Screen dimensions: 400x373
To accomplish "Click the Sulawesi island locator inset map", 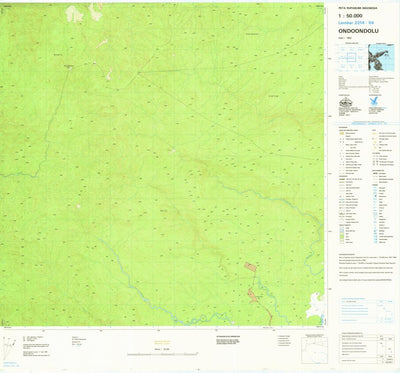I will click(381, 57).
